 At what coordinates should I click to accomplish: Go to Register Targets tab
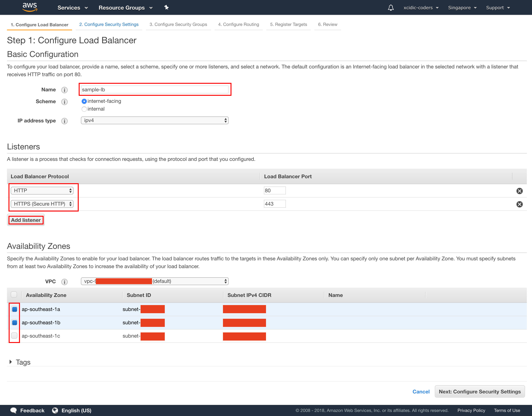(288, 24)
